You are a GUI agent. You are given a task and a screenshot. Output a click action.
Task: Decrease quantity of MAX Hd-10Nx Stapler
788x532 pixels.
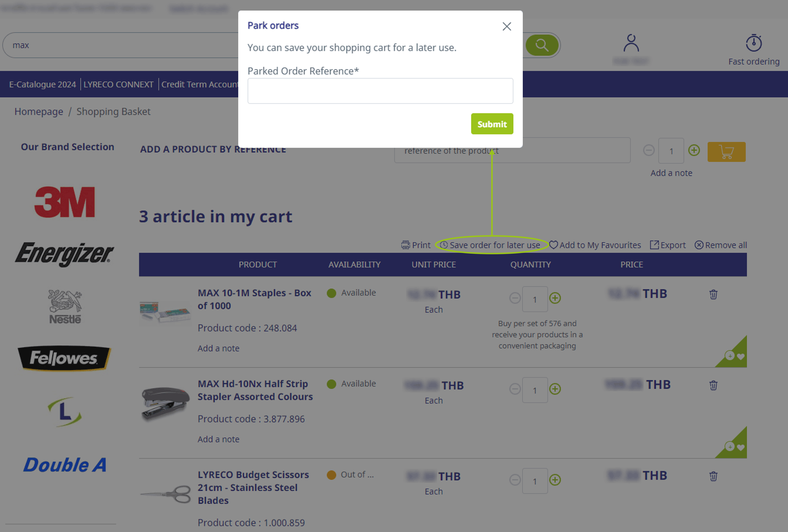tap(515, 389)
